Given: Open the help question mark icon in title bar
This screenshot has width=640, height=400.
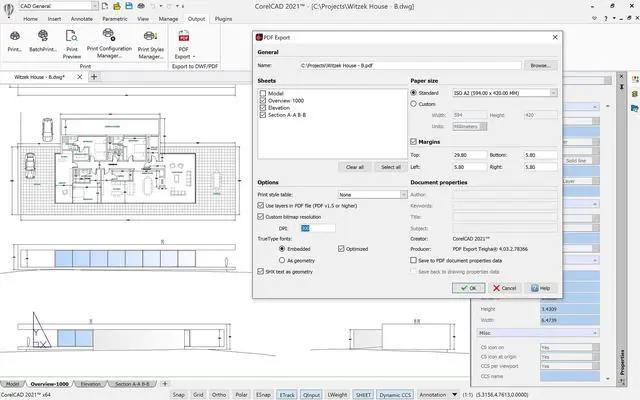Looking at the screenshot, I should coord(606,18).
